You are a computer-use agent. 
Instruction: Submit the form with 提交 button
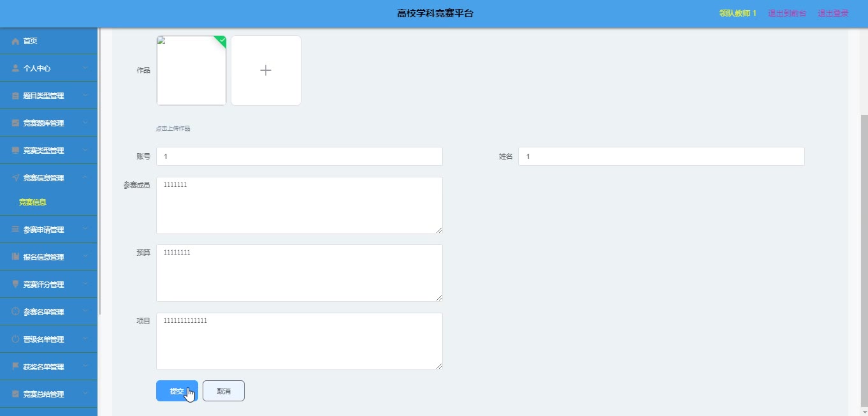[x=177, y=391]
